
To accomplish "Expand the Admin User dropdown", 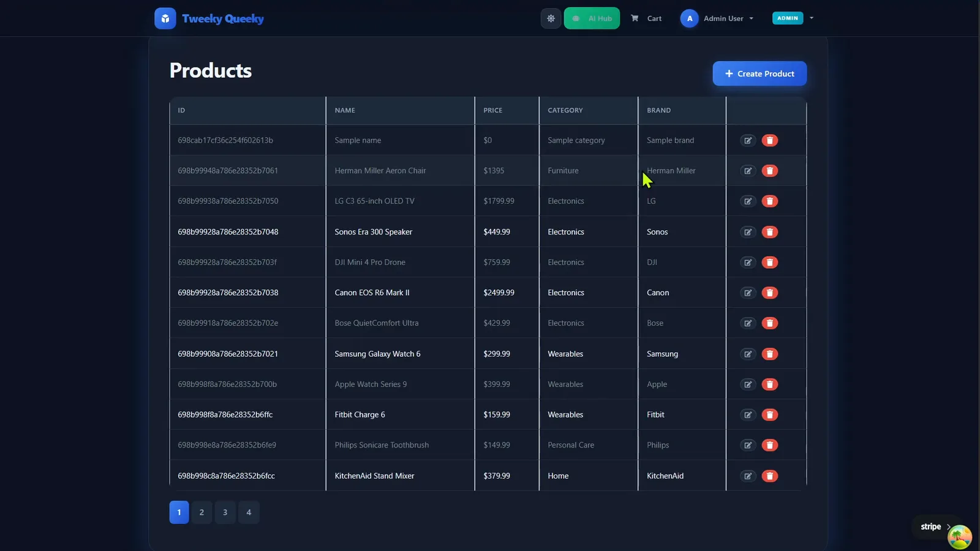I will tap(717, 18).
